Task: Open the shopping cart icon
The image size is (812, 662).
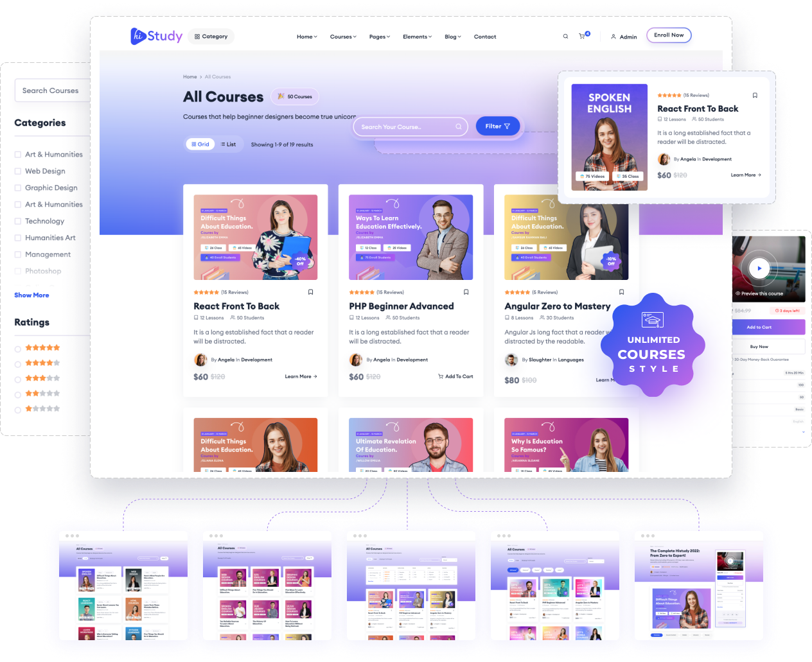Action: click(x=582, y=37)
